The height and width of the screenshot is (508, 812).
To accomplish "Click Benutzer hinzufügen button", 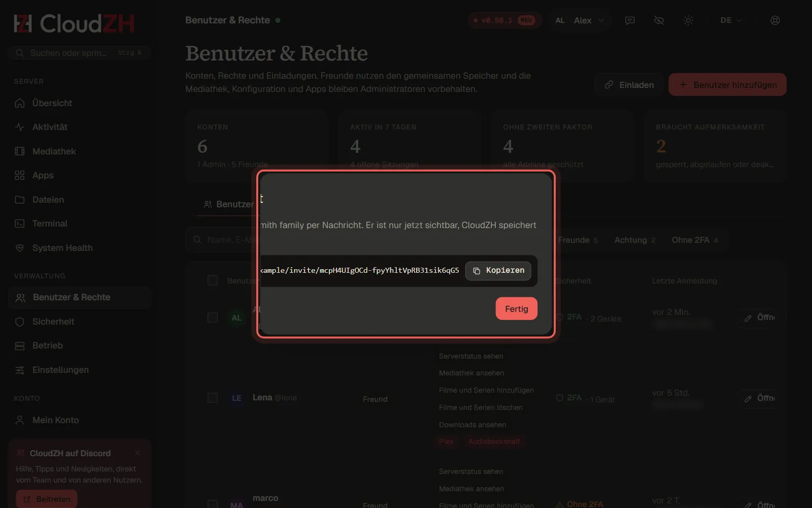I will [x=727, y=85].
